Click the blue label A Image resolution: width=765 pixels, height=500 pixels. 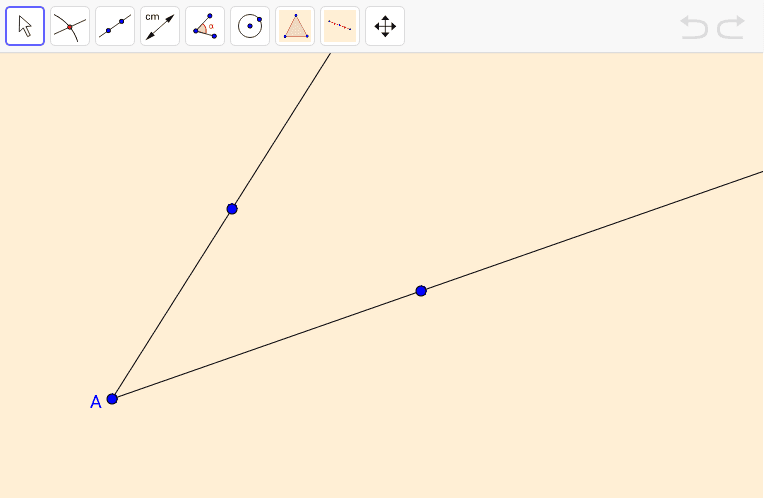[x=96, y=402]
